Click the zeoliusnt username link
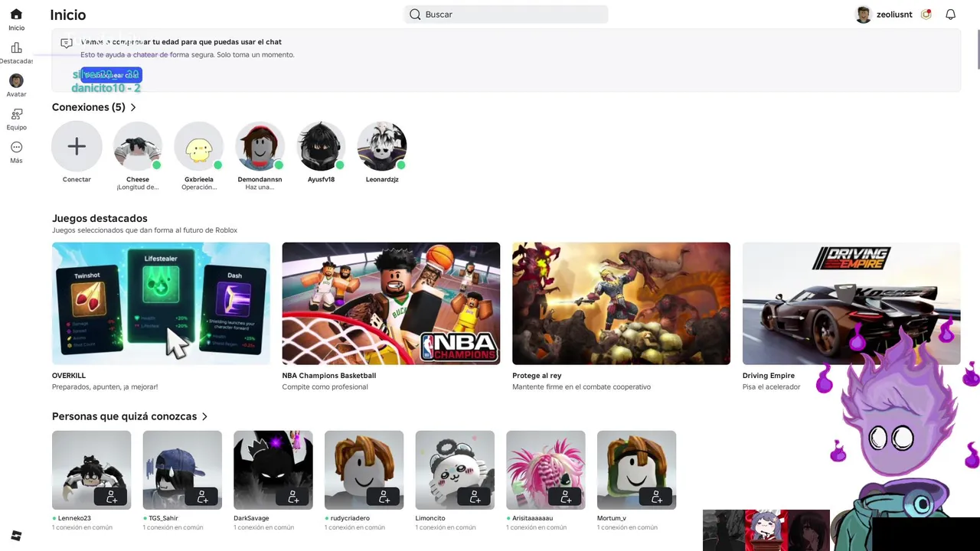The width and height of the screenshot is (980, 551). click(x=894, y=15)
